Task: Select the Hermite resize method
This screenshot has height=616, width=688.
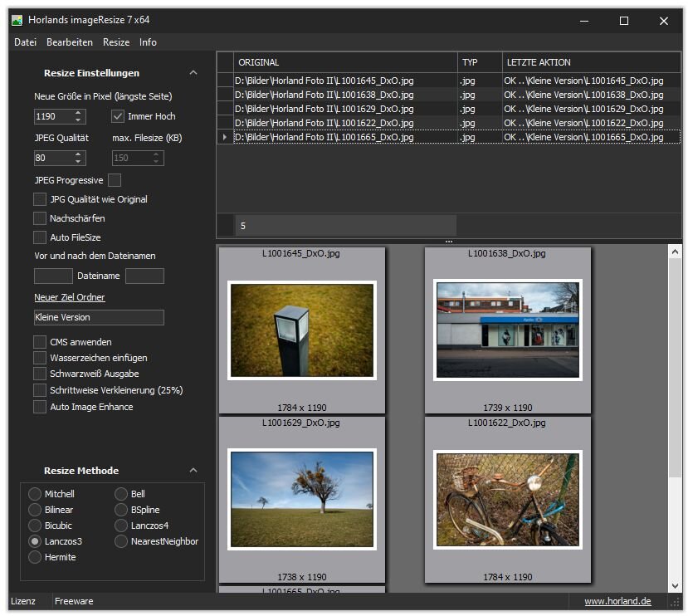Action: coord(35,557)
